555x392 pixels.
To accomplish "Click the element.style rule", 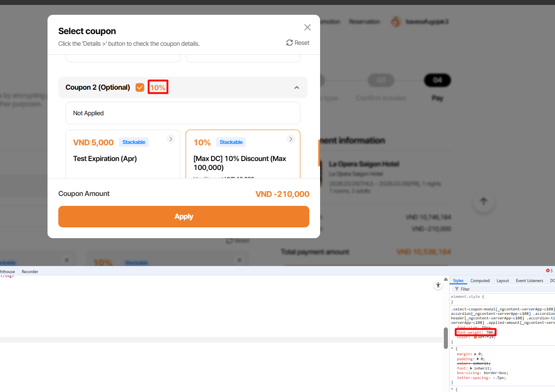I will [x=468, y=296].
